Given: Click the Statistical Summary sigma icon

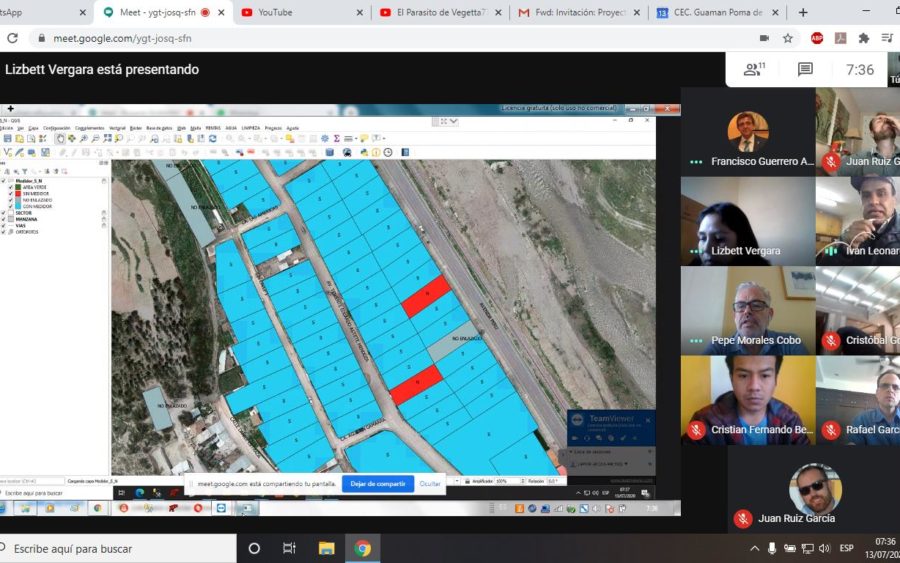Looking at the screenshot, I should pyautogui.click(x=337, y=138).
